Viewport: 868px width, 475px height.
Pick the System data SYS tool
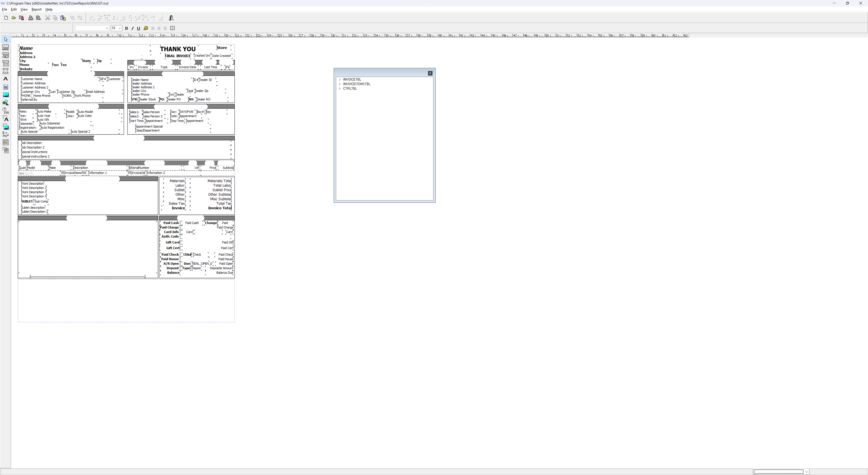tap(5, 111)
